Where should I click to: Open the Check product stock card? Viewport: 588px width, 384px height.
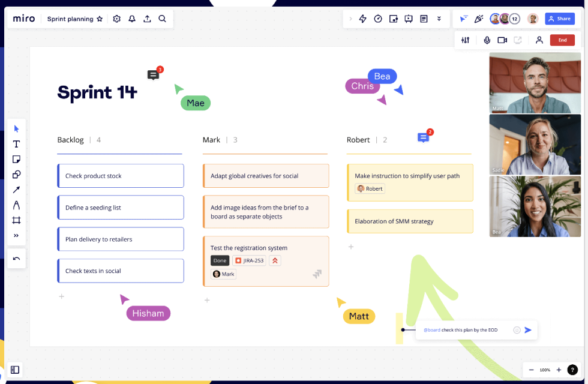[x=121, y=176]
